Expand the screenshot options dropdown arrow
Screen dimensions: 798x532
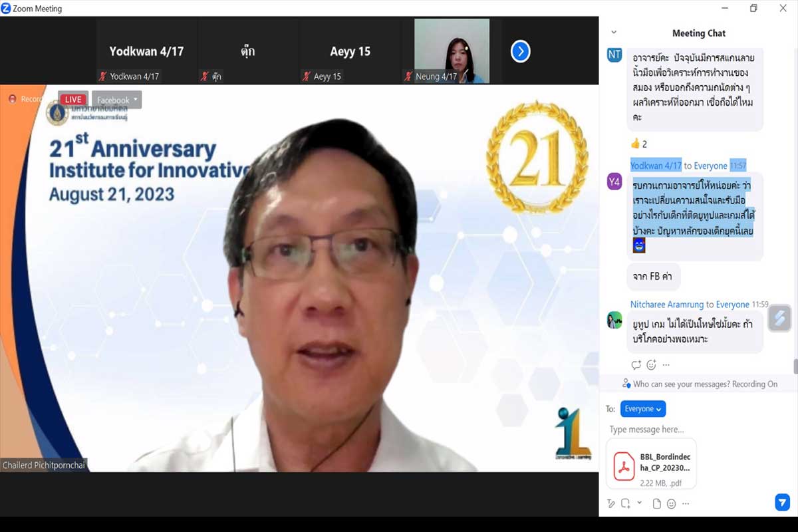point(639,503)
